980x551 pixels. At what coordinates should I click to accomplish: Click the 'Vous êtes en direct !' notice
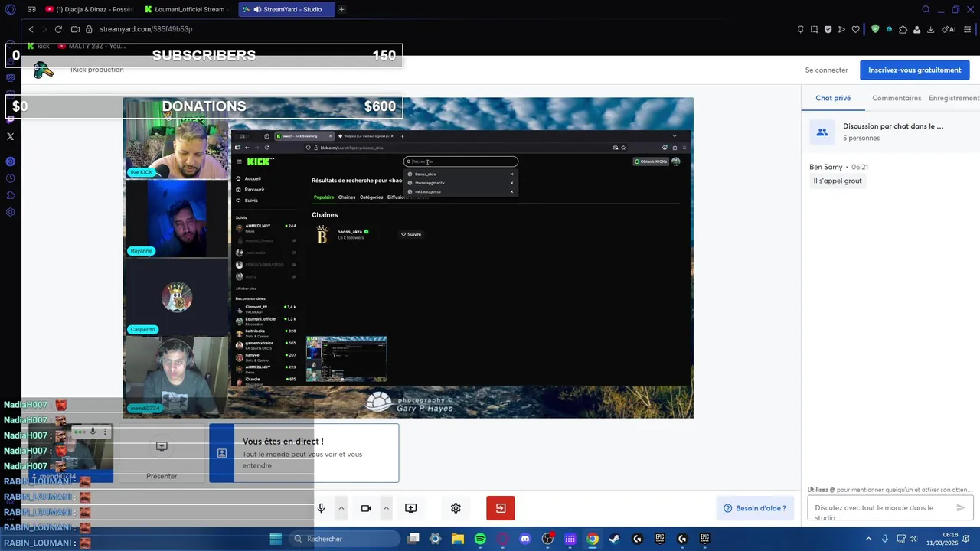(x=305, y=453)
